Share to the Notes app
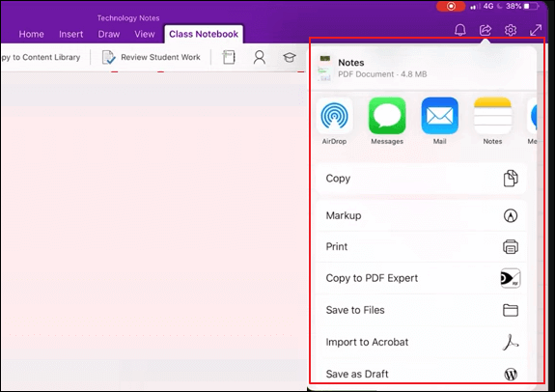 click(492, 121)
